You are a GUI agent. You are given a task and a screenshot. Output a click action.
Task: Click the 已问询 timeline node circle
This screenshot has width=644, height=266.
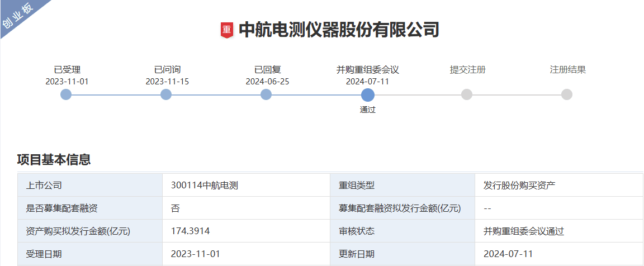tap(166, 94)
